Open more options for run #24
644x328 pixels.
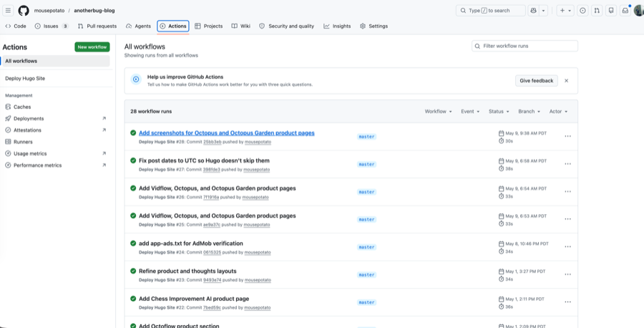pyautogui.click(x=567, y=246)
